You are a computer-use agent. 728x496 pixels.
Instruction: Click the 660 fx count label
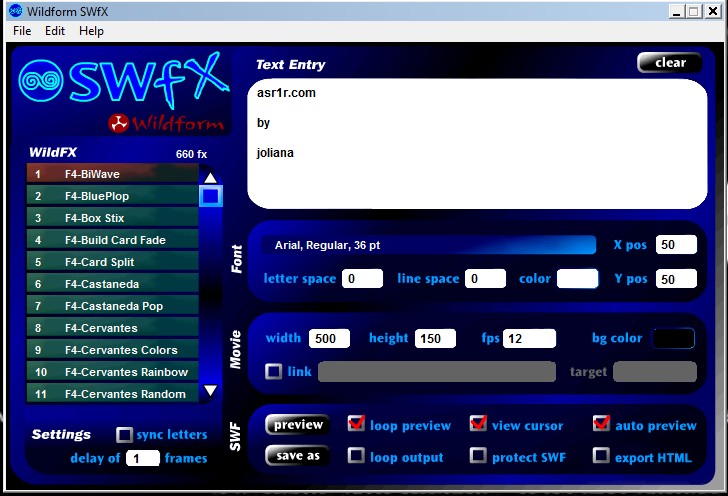pyautogui.click(x=191, y=154)
